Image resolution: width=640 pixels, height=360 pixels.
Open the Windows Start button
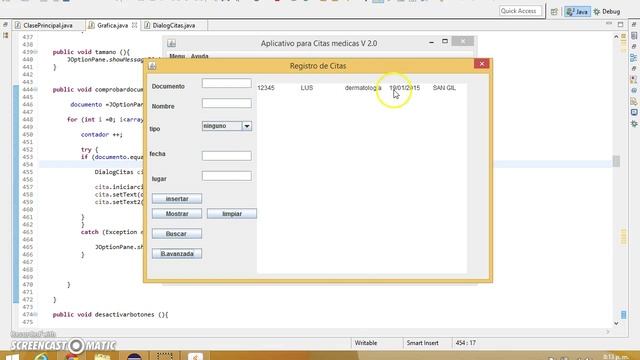pyautogui.click(x=12, y=357)
